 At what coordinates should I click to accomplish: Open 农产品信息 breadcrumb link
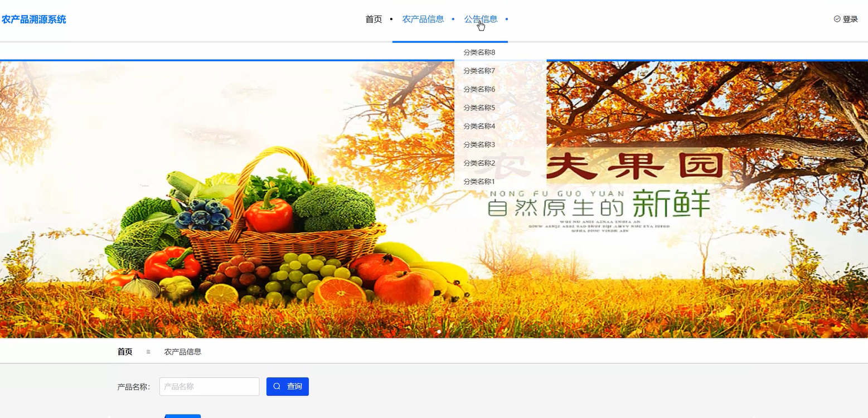[x=183, y=352]
